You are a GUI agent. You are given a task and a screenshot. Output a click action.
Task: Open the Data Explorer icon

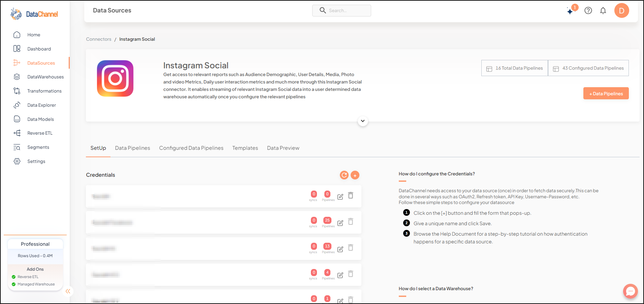point(17,105)
